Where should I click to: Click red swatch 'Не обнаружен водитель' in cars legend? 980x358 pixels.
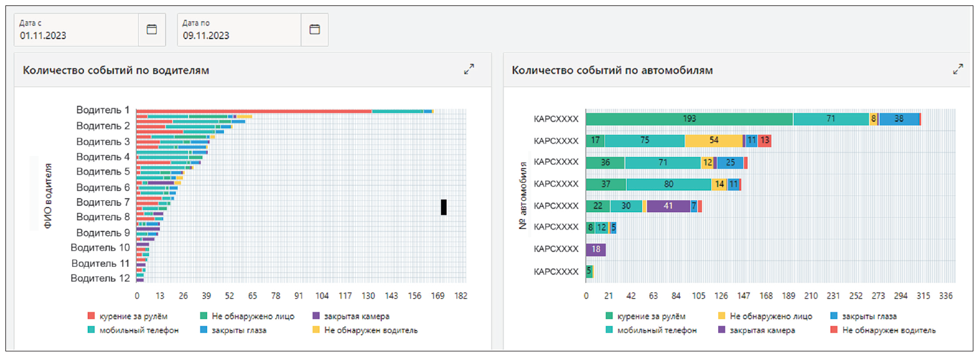[x=834, y=330]
